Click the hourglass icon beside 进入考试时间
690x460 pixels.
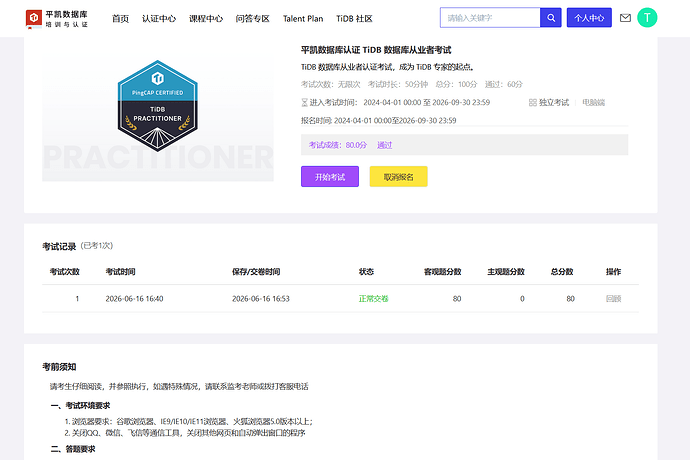(304, 103)
